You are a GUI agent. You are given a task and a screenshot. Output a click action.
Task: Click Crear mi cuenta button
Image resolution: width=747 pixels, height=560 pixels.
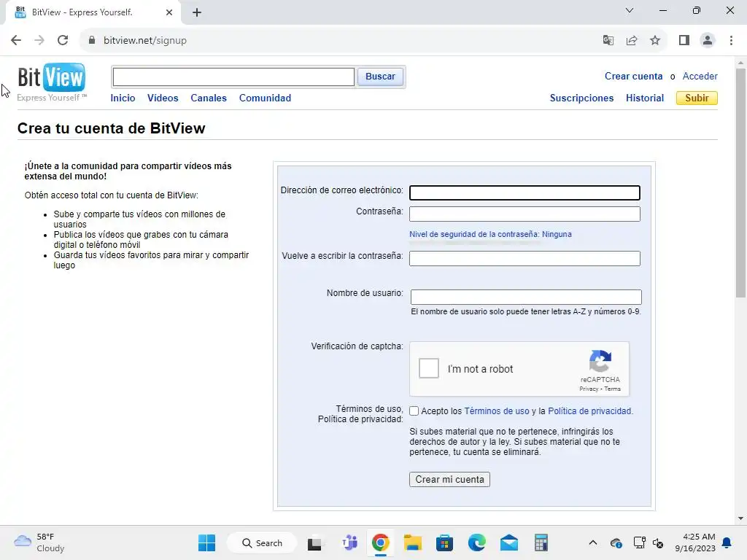coord(449,480)
